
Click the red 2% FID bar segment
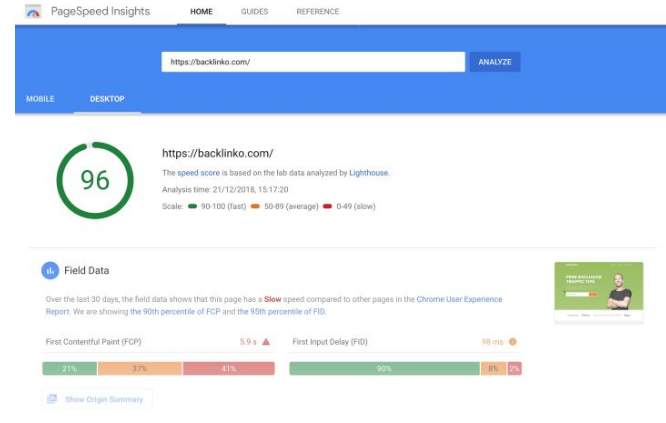[x=514, y=368]
